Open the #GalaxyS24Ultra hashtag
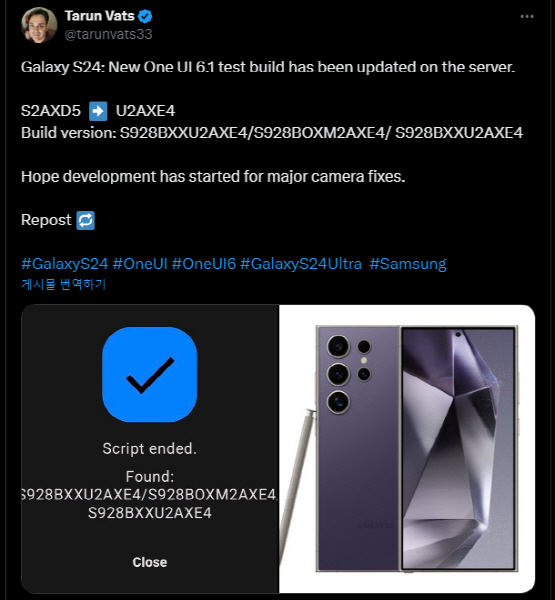The height and width of the screenshot is (600, 555). click(301, 264)
